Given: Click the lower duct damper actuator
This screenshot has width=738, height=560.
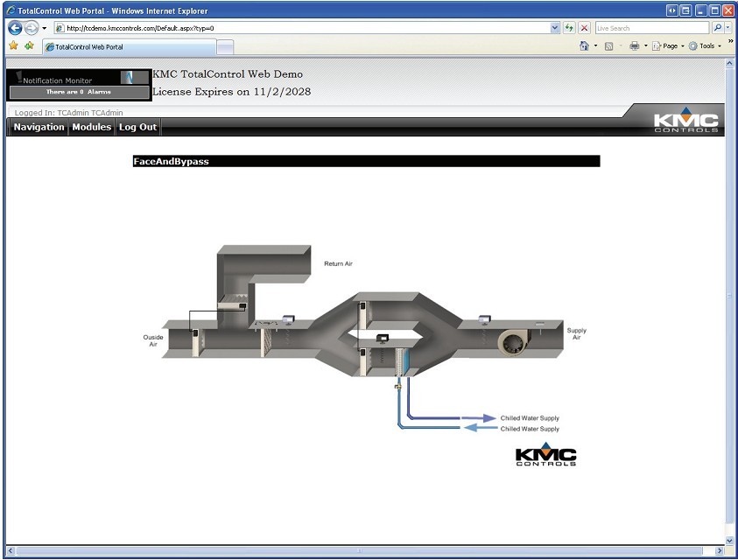Looking at the screenshot, I should (362, 352).
